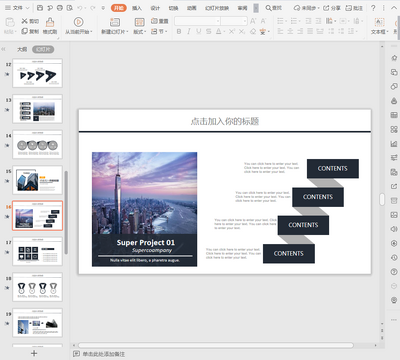Select slide 12 thumbnail with arrows
This screenshot has width=400, height=360.
[37, 73]
